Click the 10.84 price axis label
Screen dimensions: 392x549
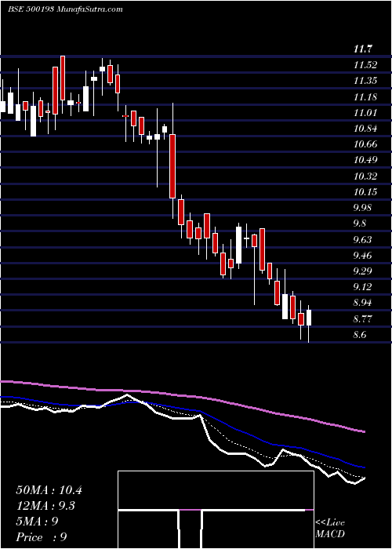[365, 129]
